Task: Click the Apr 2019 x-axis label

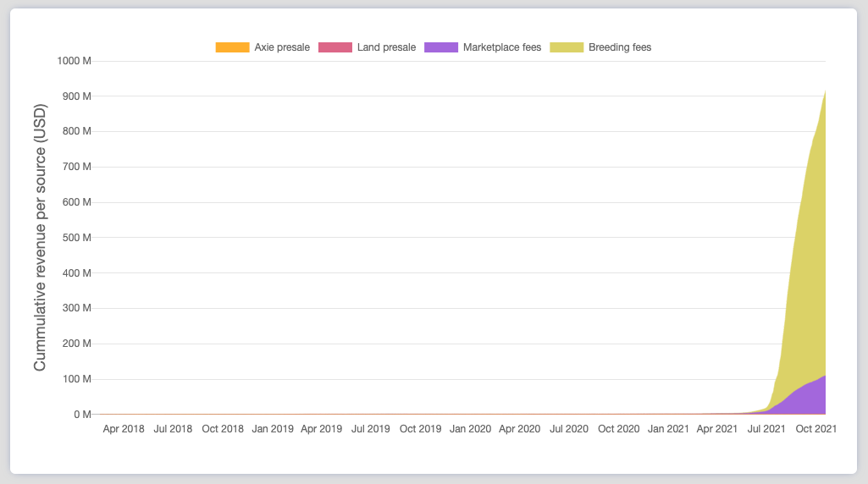Action: (x=322, y=429)
